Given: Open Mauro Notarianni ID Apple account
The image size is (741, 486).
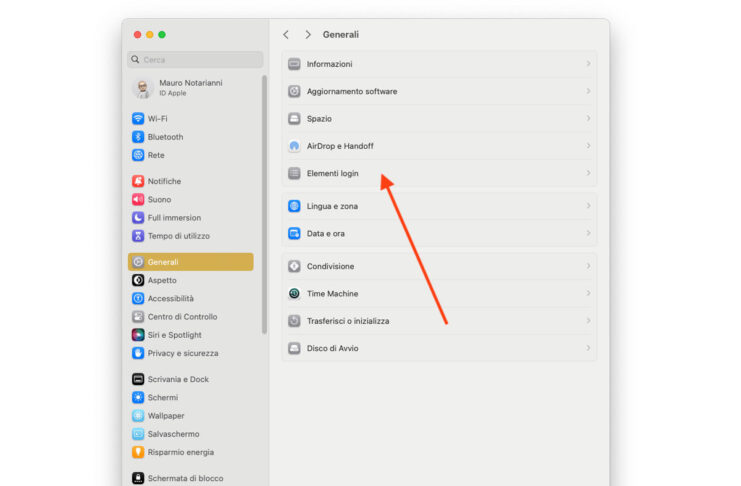Looking at the screenshot, I should click(190, 88).
